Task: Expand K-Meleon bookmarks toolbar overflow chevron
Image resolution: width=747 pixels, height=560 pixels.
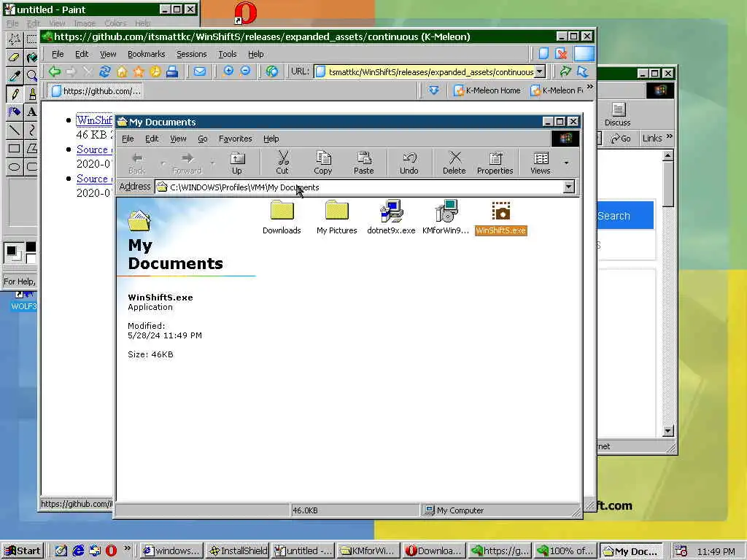Action: pos(590,87)
